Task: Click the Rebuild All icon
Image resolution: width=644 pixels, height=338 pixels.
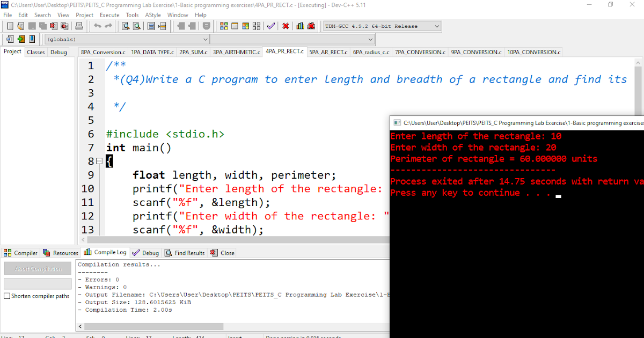Action: [257, 26]
